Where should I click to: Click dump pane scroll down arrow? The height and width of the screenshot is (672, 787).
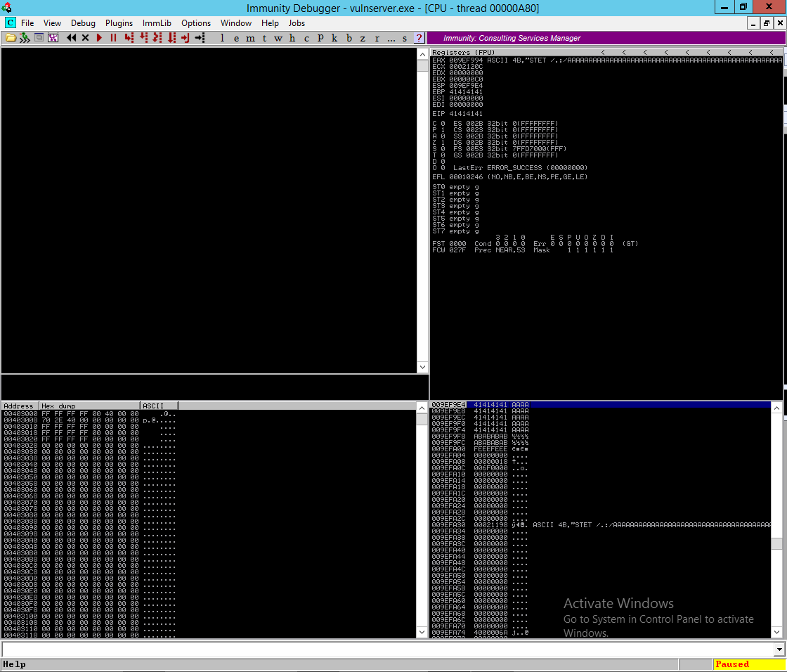pos(422,633)
